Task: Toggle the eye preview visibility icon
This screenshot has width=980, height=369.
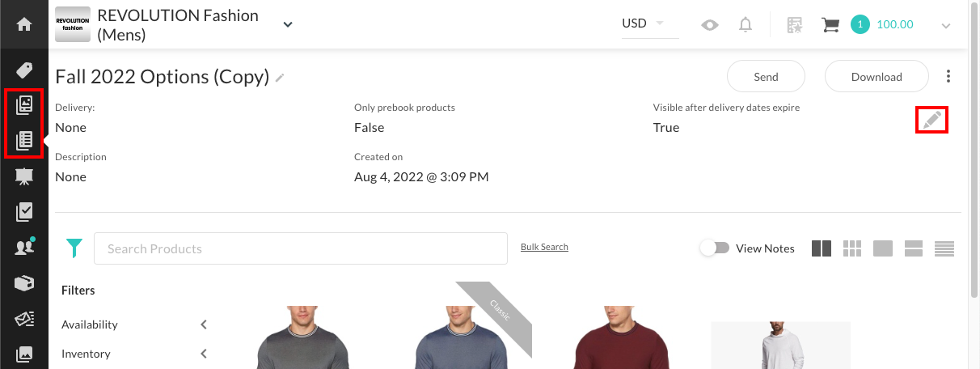Action: (710, 25)
